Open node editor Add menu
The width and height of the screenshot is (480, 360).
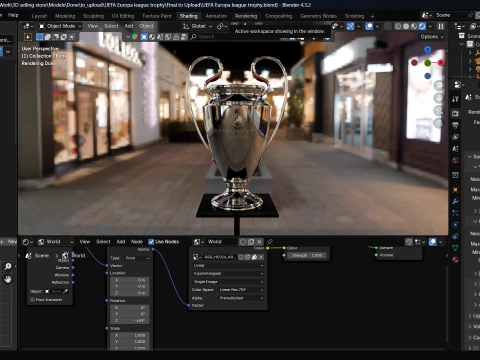121,242
